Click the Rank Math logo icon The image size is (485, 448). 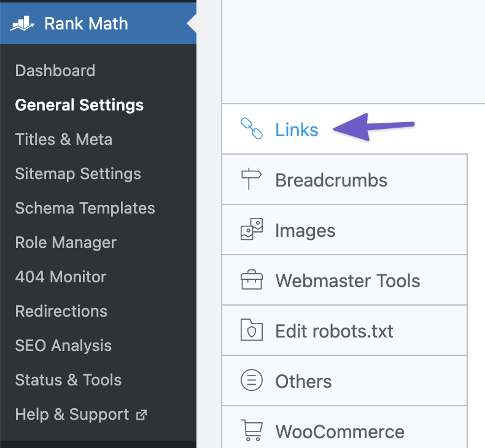[x=22, y=23]
